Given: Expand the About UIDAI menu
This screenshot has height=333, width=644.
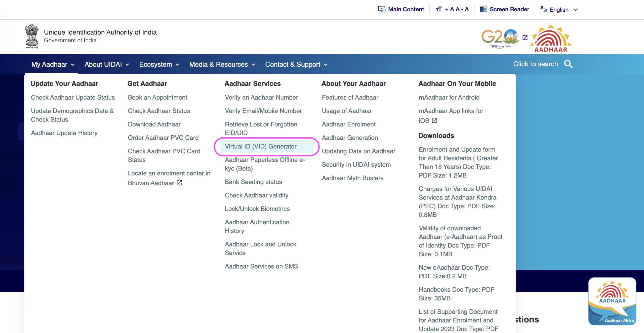Looking at the screenshot, I should (107, 64).
